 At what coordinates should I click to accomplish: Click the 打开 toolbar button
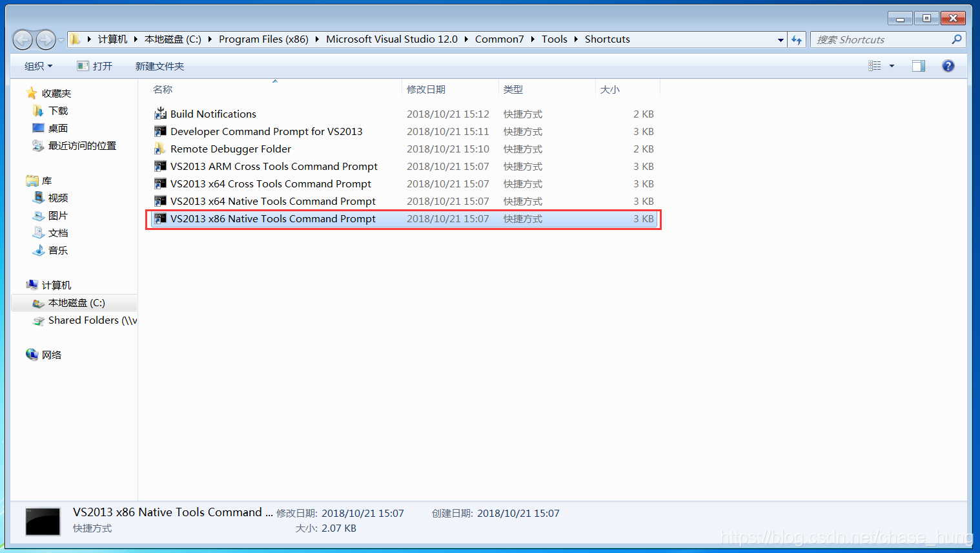pos(94,66)
